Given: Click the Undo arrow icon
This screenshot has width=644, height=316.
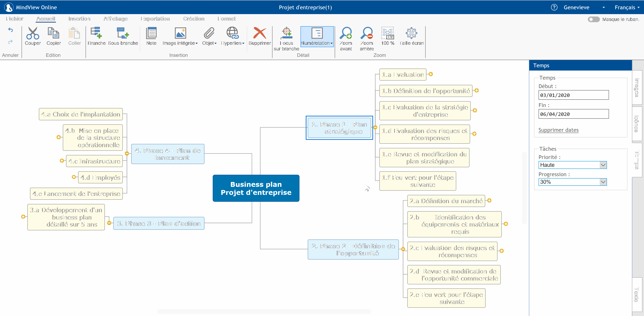Looking at the screenshot, I should click(10, 30).
